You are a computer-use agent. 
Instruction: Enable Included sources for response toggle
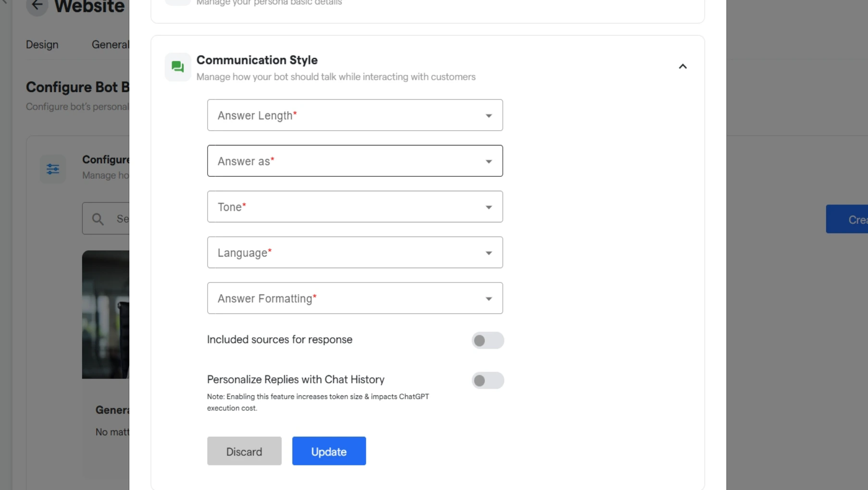click(487, 341)
